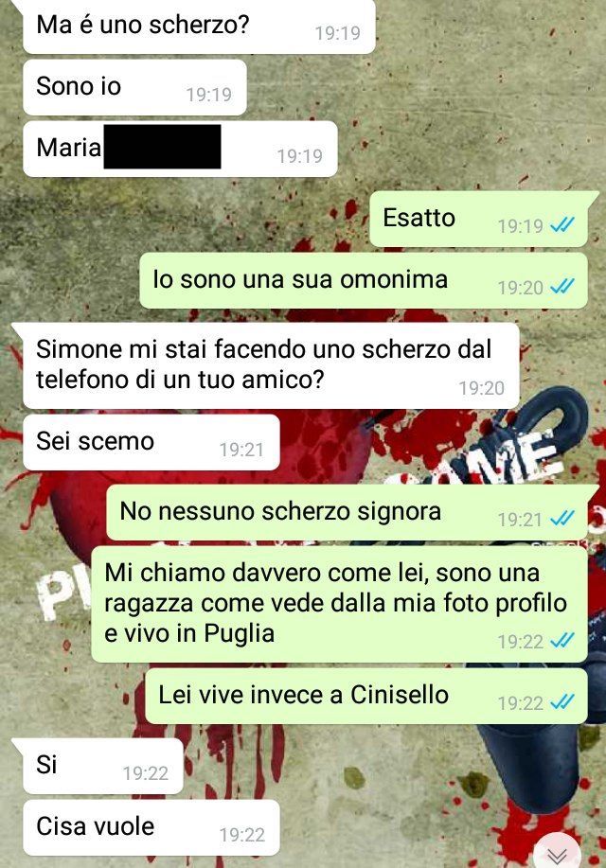Select the 'Mi chiamo davvero come lei' message
This screenshot has height=868, width=606.
click(339, 605)
